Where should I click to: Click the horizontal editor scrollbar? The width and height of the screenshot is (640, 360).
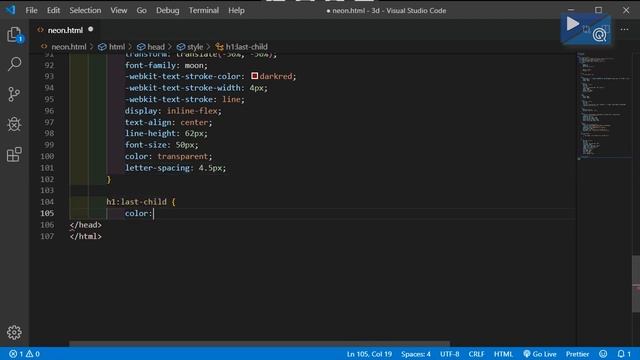click(259, 344)
